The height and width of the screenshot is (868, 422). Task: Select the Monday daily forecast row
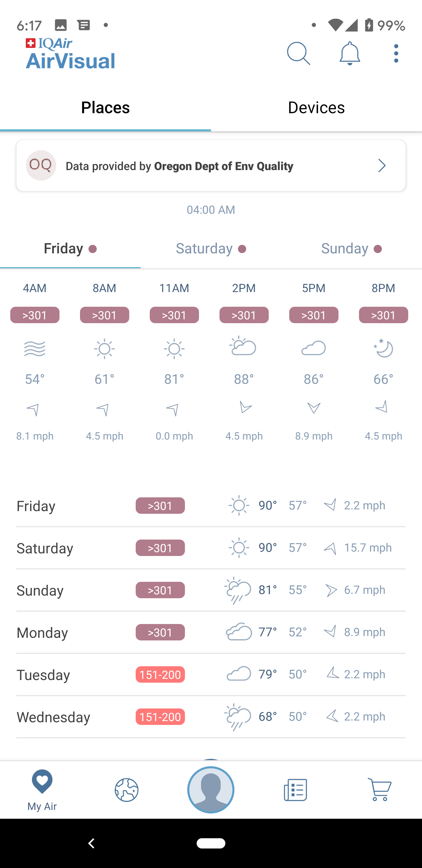pos(211,632)
